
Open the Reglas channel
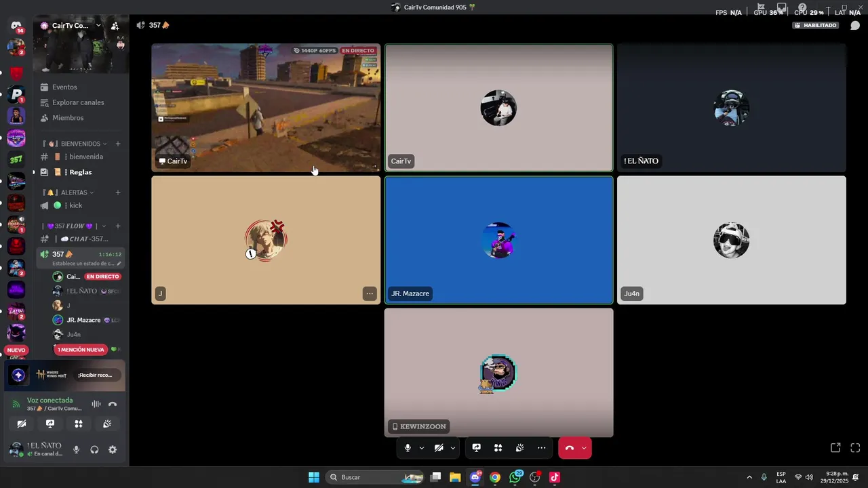(x=81, y=172)
